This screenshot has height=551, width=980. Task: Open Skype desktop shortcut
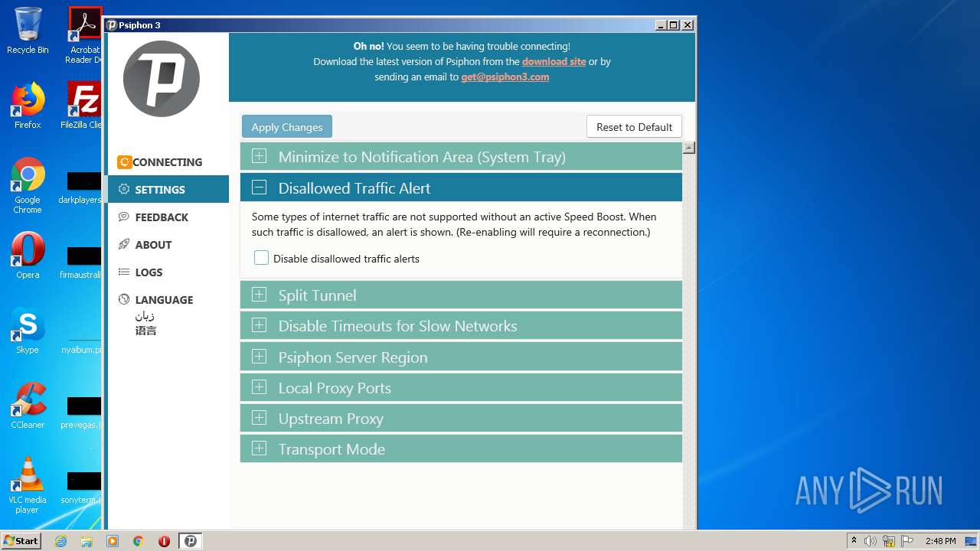(x=28, y=331)
